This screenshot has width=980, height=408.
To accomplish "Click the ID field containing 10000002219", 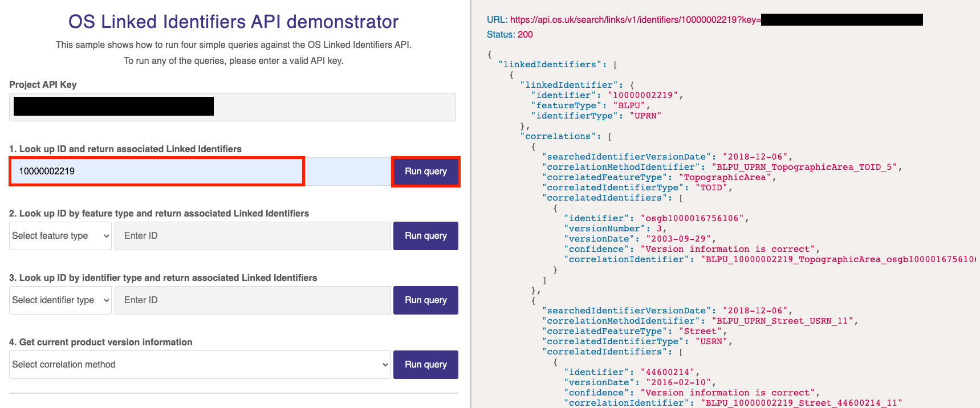I will pos(200,172).
